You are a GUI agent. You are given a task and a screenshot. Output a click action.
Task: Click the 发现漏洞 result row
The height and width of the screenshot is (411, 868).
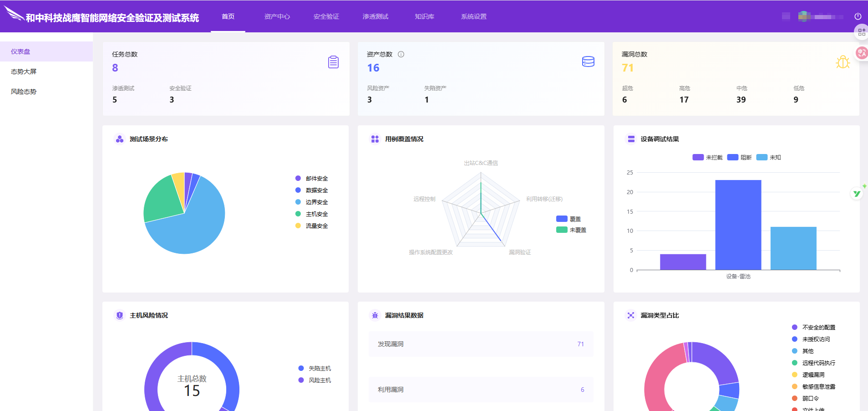[481, 344]
